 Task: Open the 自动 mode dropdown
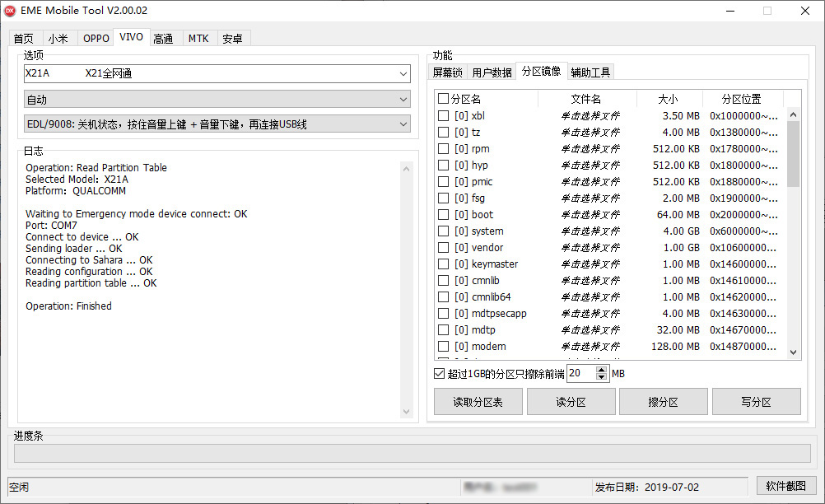point(403,100)
